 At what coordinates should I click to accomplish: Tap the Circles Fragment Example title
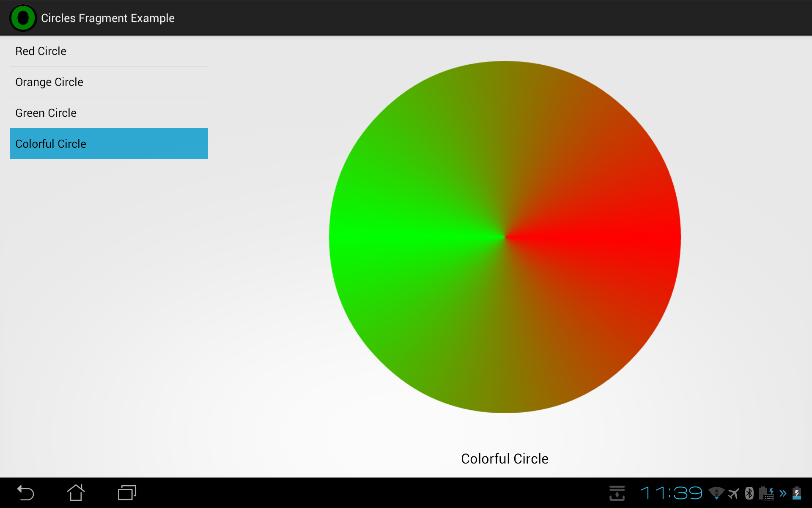pyautogui.click(x=107, y=18)
